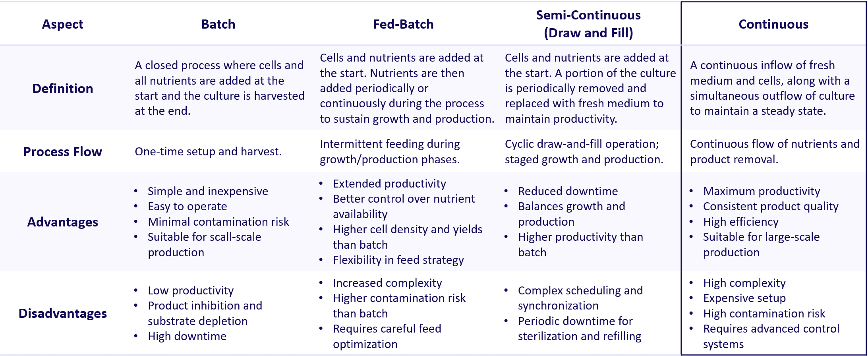Screen dimensions: 868x356
Task: Click the Batch column header
Action: tap(218, 24)
